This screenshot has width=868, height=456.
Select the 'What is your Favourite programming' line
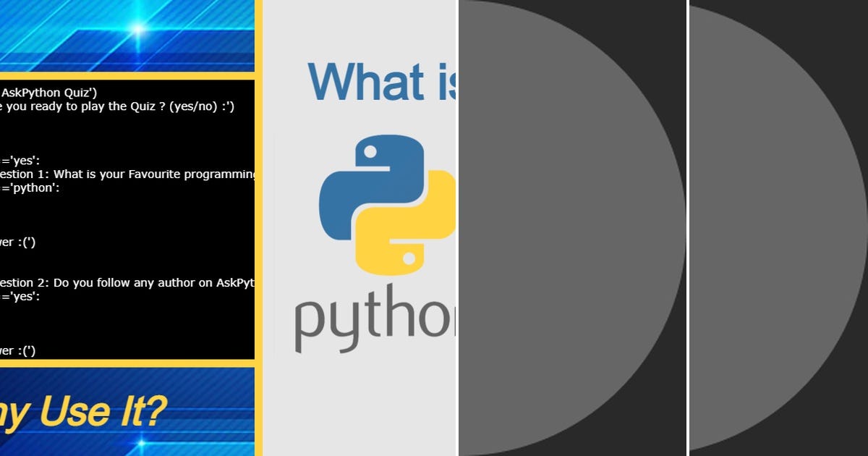(x=127, y=174)
